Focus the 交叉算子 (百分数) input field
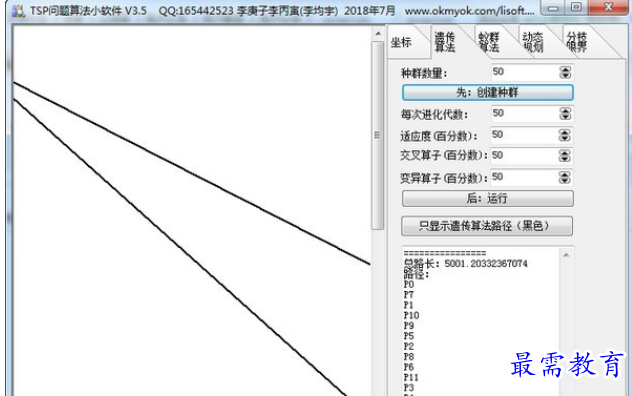This screenshot has width=632, height=396. pyautogui.click(x=524, y=156)
